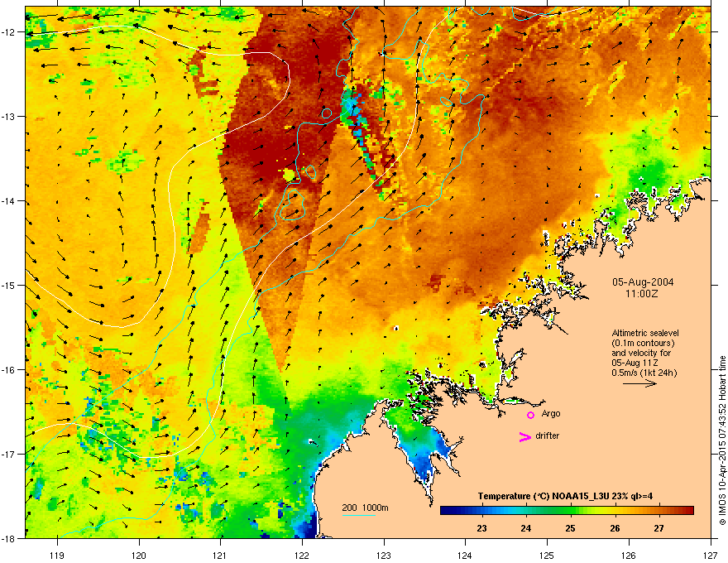Click the color bar tick label 25
The width and height of the screenshot is (728, 563).
[570, 528]
